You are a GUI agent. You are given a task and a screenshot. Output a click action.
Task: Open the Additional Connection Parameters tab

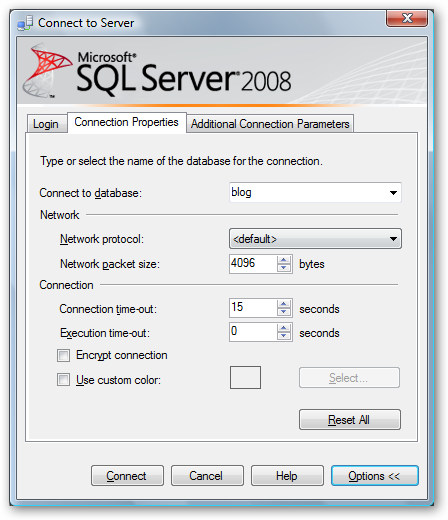click(x=270, y=124)
